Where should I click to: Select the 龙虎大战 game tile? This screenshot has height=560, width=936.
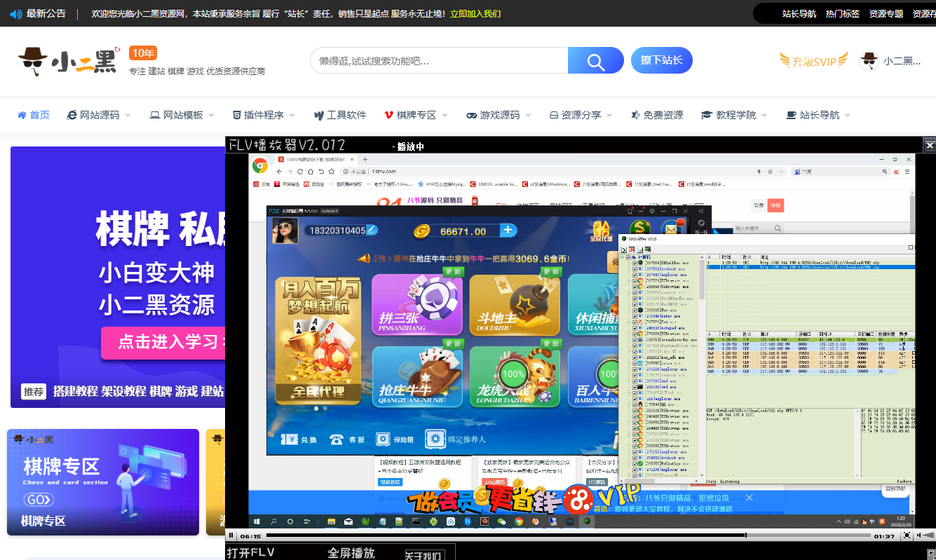pyautogui.click(x=515, y=376)
